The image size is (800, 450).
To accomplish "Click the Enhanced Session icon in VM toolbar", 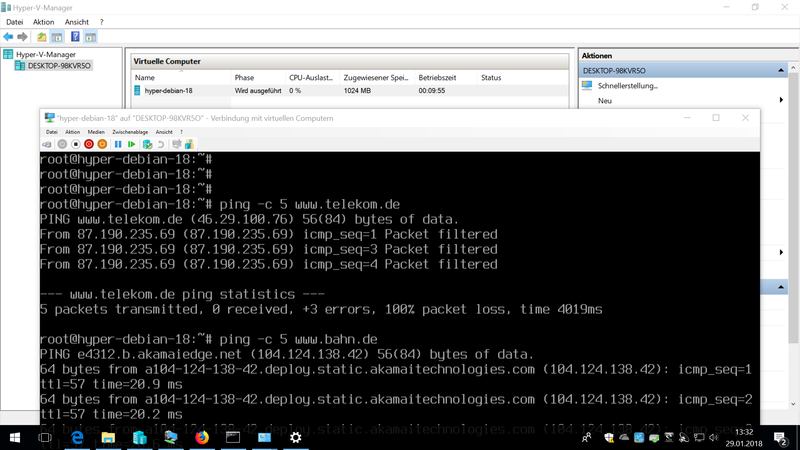I will [x=189, y=144].
